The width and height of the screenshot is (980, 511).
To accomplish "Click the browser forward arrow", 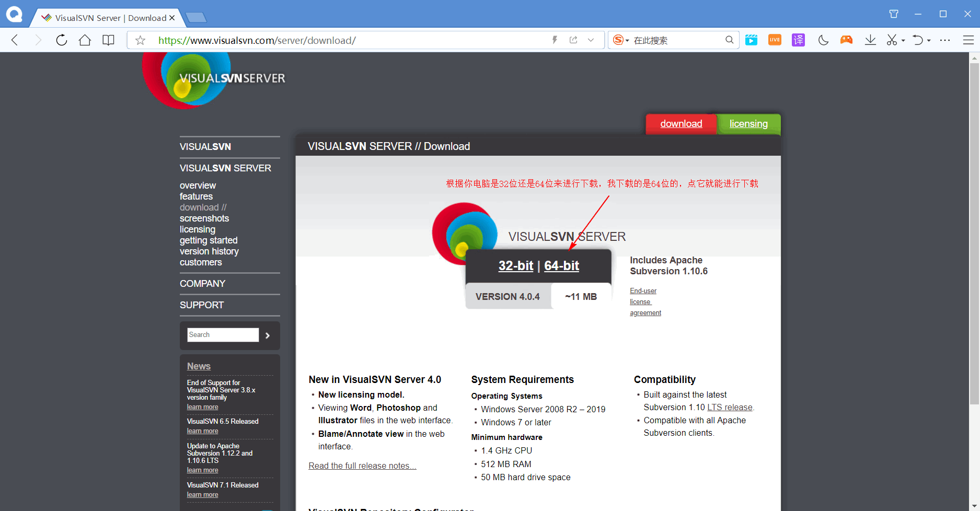I will click(x=38, y=40).
